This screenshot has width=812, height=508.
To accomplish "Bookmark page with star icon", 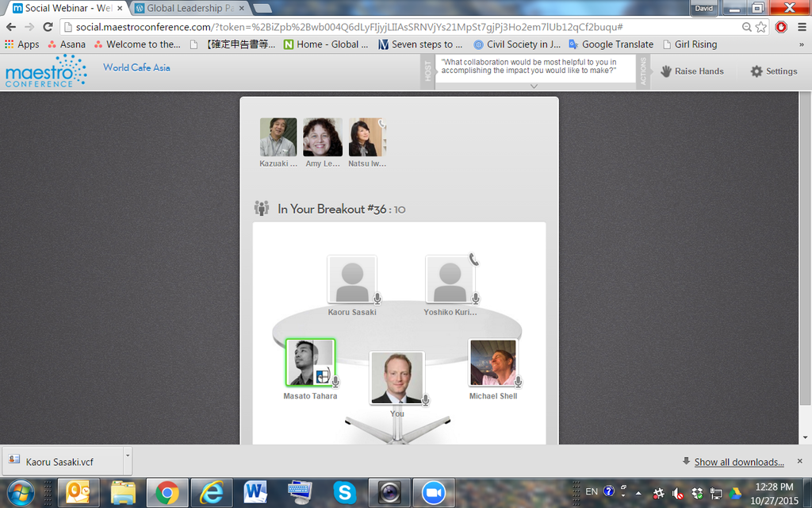I will pos(761,27).
